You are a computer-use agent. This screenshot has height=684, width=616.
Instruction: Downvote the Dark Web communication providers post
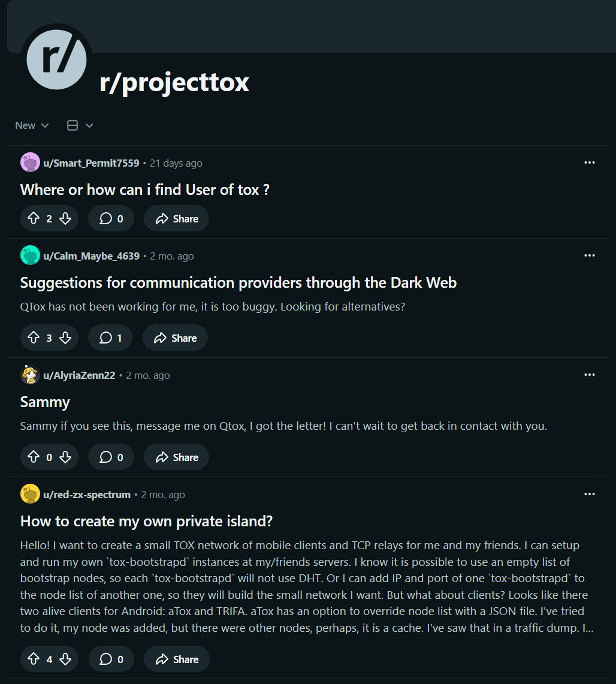pos(65,338)
